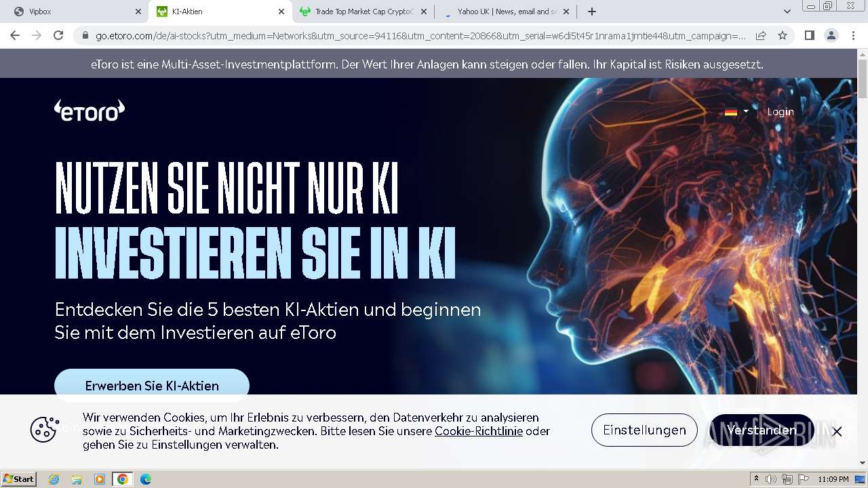Share this page from address bar
The height and width of the screenshot is (488, 868).
click(x=761, y=35)
